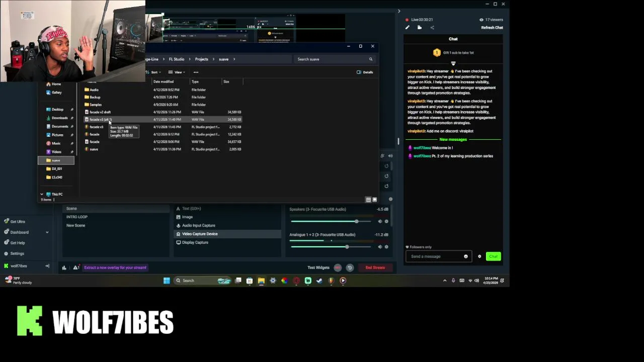Viewport: 644px width, 362px height.
Task: Open the See more ellipsis menu in Explorer
Action: (x=196, y=72)
